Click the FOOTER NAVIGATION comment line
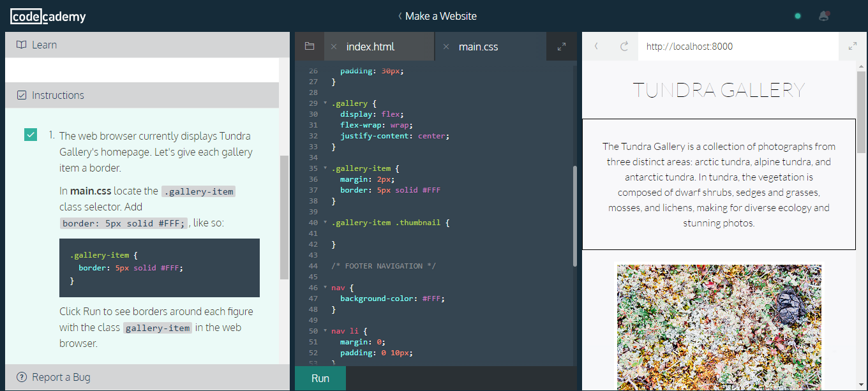Viewport: 868px width, 391px height. click(x=384, y=266)
